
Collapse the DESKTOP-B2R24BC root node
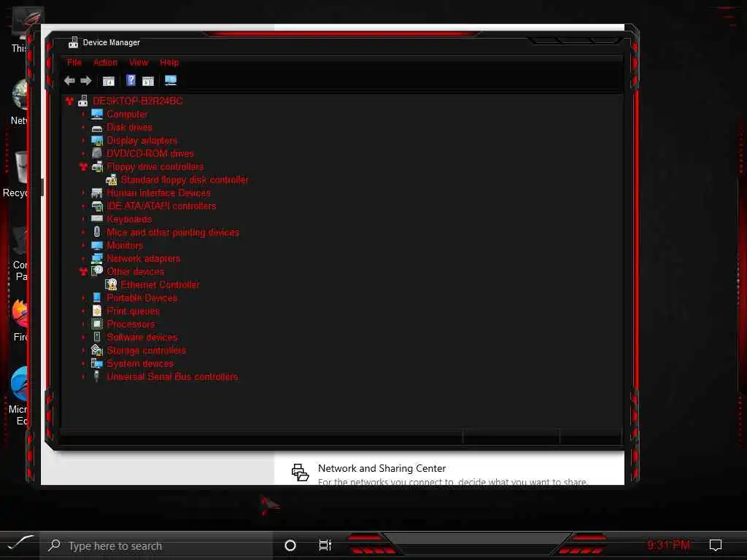tap(69, 101)
